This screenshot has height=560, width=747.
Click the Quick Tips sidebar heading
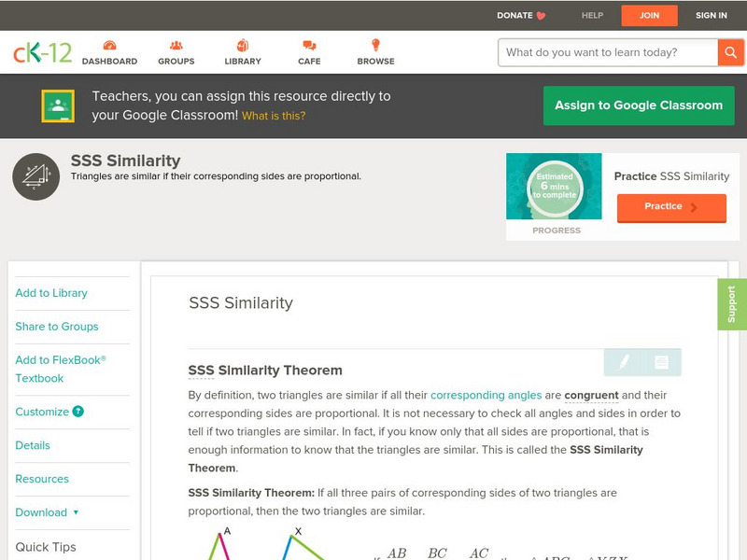click(x=46, y=547)
